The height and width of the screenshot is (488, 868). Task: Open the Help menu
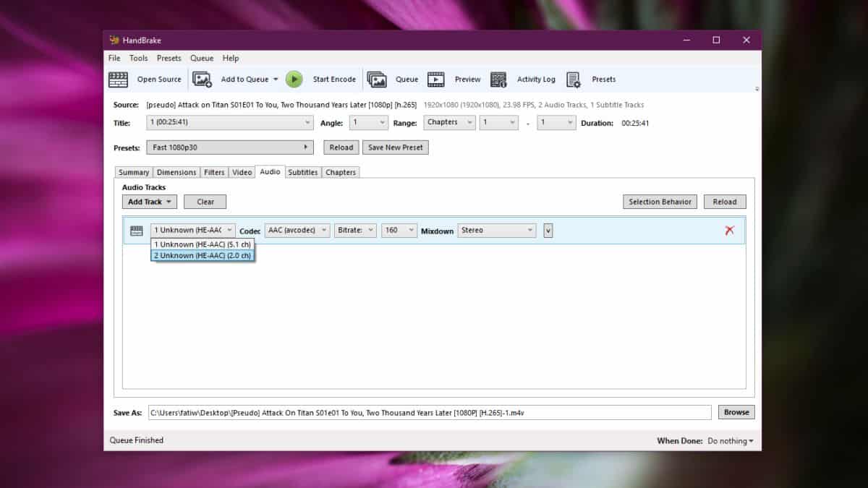click(231, 58)
